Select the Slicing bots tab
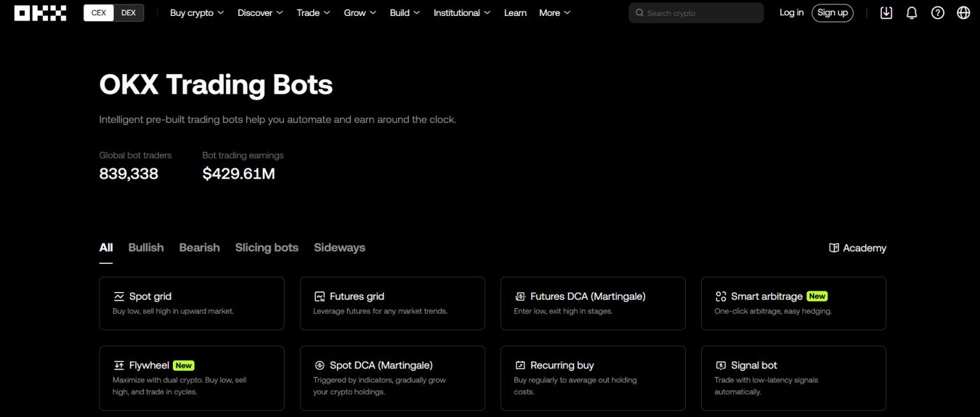 (267, 247)
